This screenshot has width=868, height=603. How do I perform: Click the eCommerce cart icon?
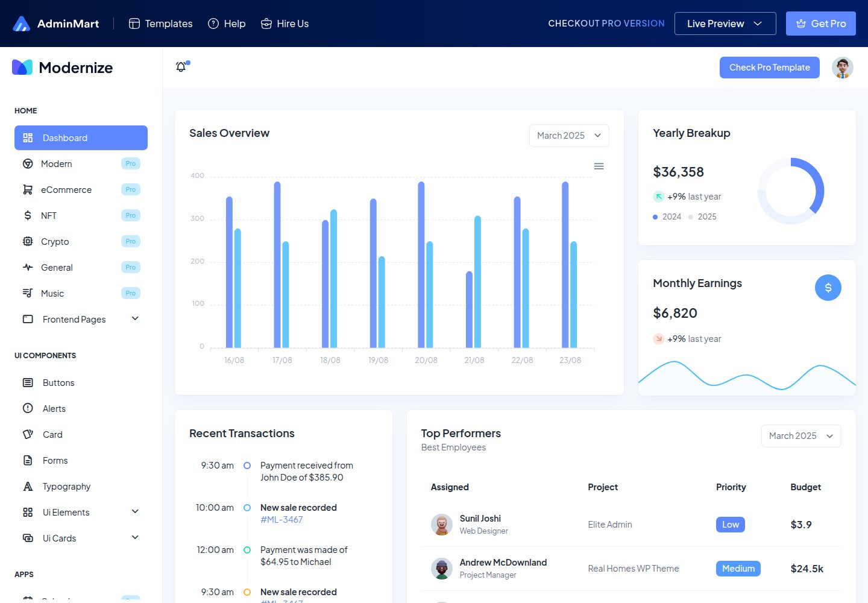pos(28,189)
